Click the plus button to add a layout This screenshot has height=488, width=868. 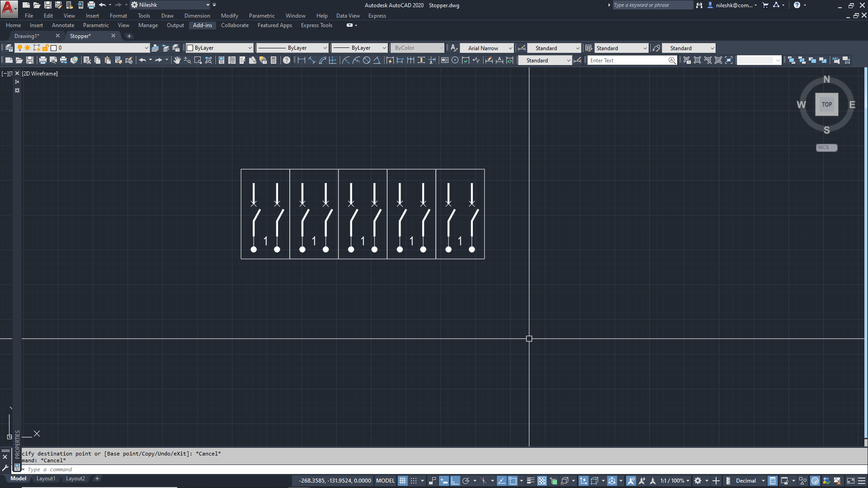pyautogui.click(x=97, y=478)
